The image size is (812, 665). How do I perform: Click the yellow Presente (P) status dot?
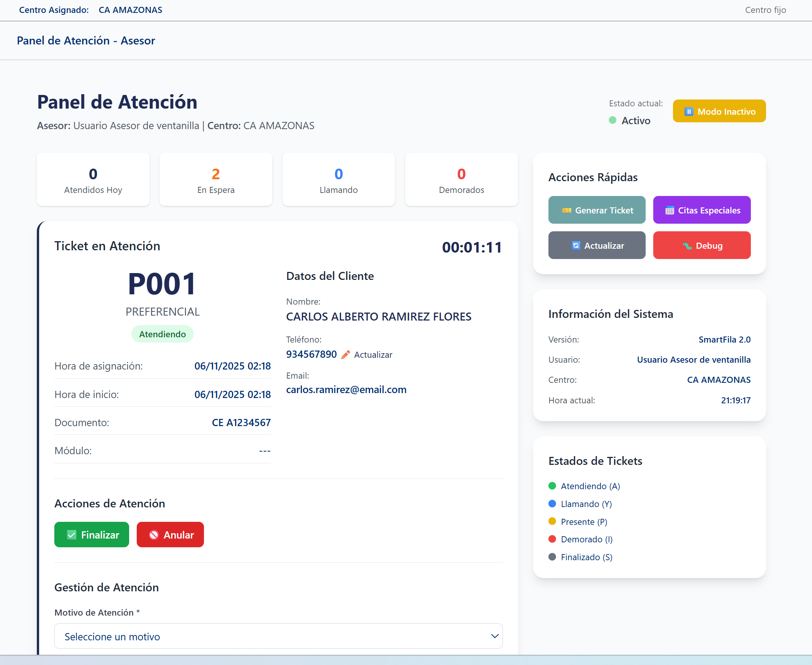552,521
